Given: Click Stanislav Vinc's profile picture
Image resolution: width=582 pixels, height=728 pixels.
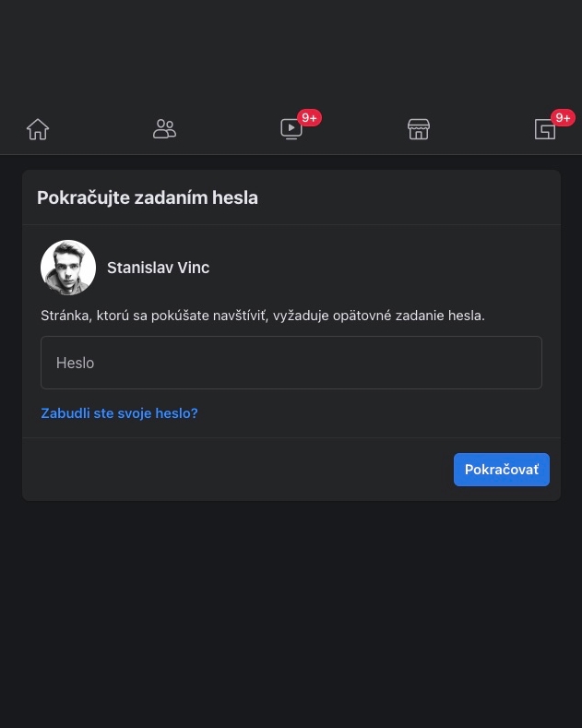Looking at the screenshot, I should pyautogui.click(x=68, y=268).
